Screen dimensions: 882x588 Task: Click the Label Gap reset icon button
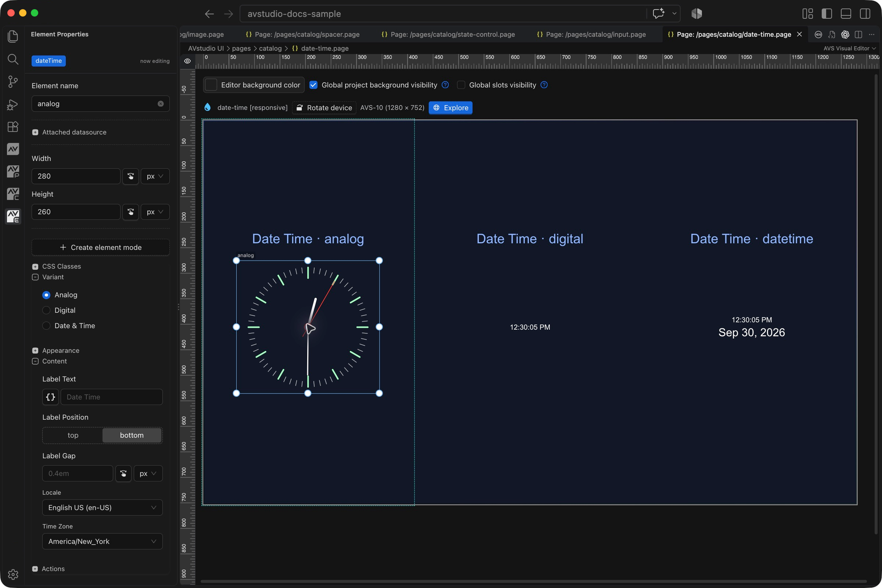[123, 474]
